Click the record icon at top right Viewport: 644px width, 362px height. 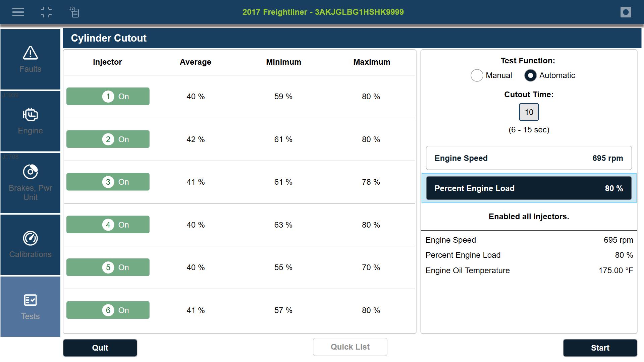(626, 12)
